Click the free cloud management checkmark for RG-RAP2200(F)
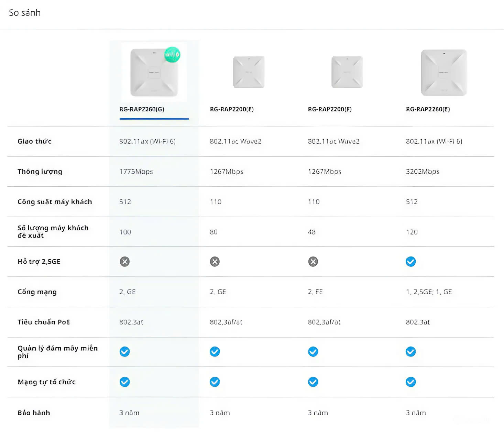Screen dimensions: 504x438 coord(313,352)
